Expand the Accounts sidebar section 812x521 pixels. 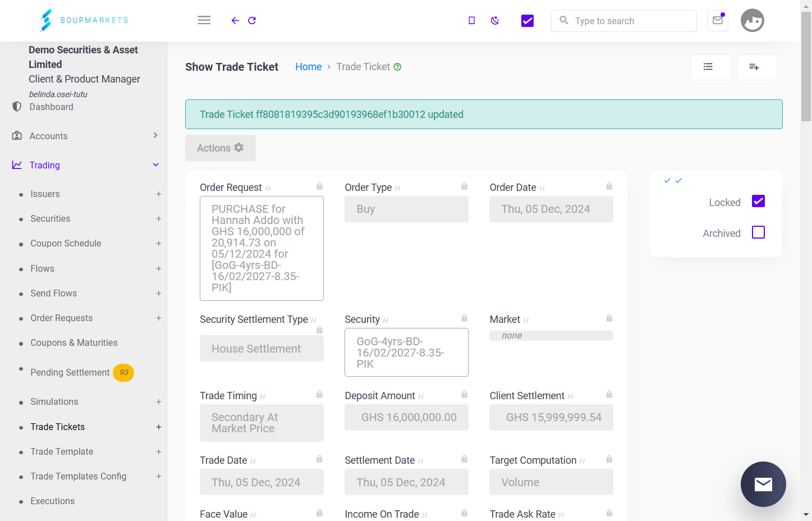(155, 135)
